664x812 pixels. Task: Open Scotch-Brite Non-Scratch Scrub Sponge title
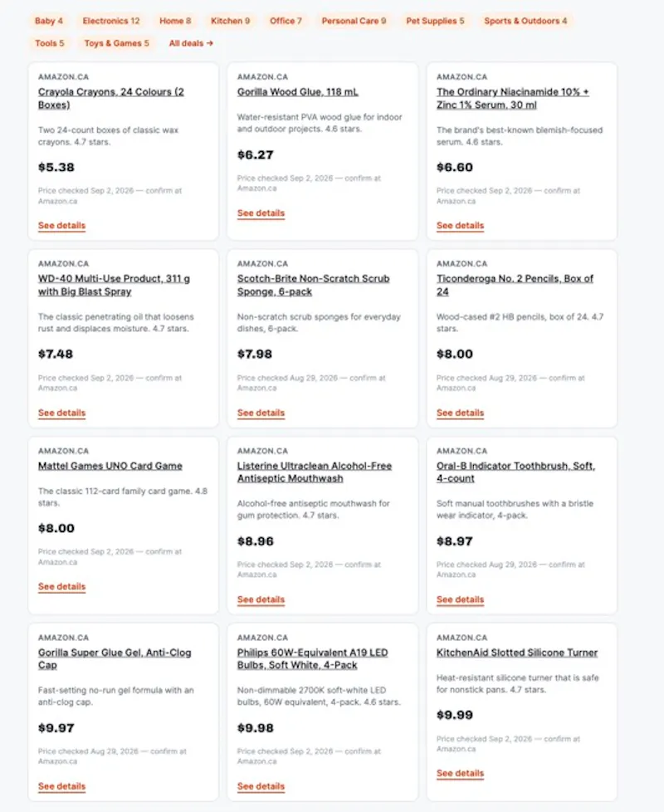click(x=313, y=285)
